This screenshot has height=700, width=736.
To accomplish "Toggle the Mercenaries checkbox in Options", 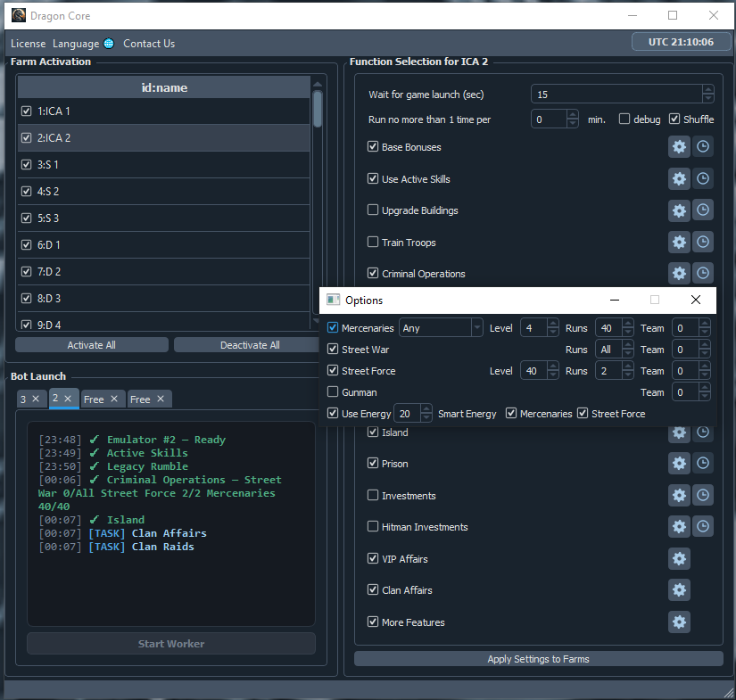I will [x=333, y=327].
